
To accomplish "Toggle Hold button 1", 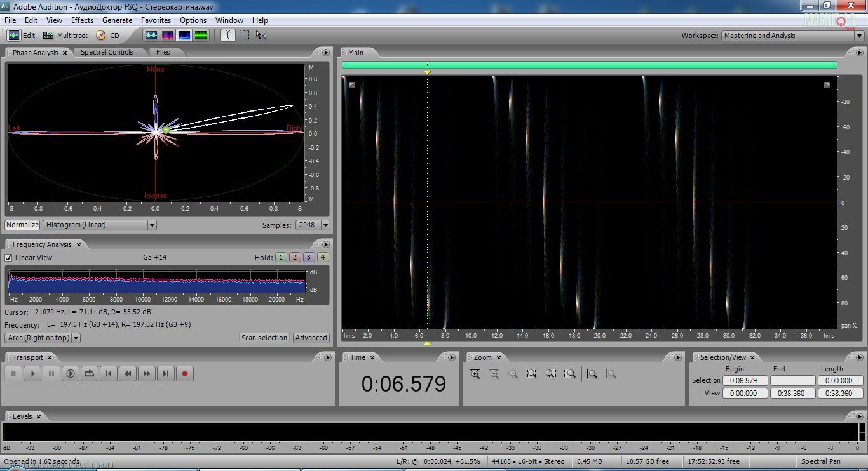I will tap(281, 257).
